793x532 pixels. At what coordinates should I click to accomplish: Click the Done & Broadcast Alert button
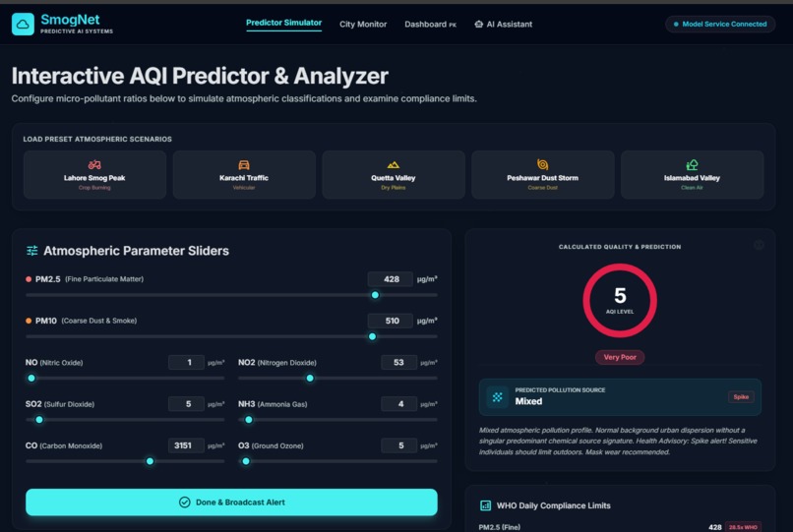pos(231,502)
